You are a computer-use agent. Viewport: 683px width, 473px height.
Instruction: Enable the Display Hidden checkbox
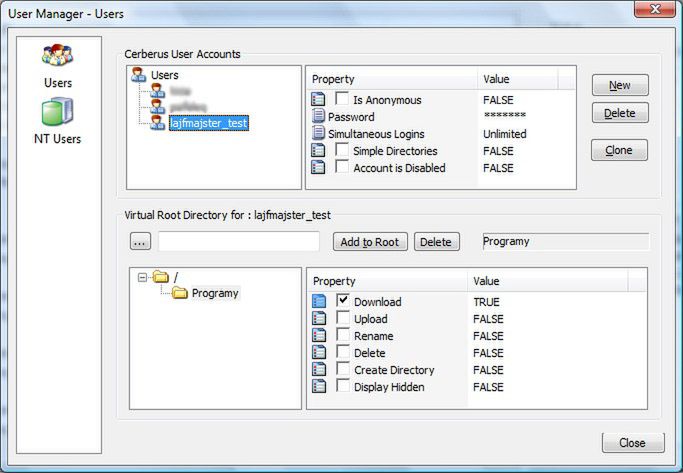[x=343, y=385]
